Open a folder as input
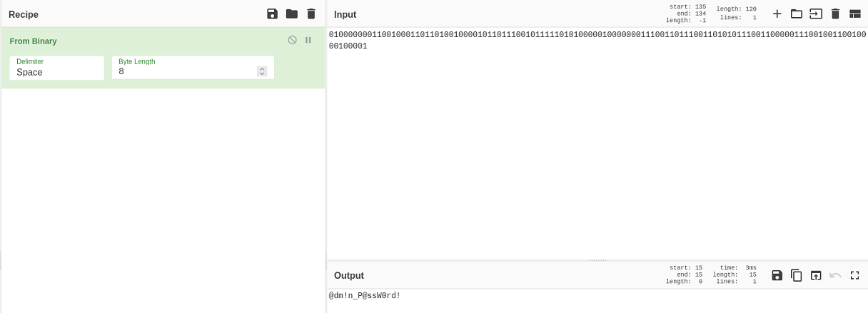Image resolution: width=868 pixels, height=313 pixels. (797, 14)
